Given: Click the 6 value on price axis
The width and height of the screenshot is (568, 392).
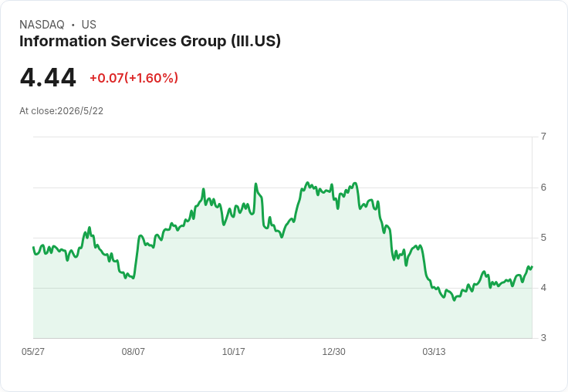Looking at the screenshot, I should coord(543,188).
